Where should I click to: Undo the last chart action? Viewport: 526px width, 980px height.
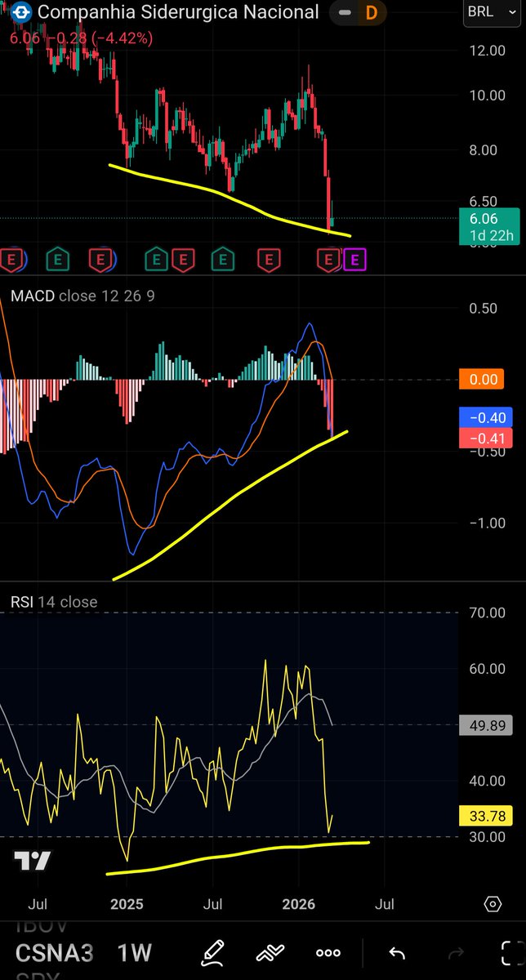396,952
